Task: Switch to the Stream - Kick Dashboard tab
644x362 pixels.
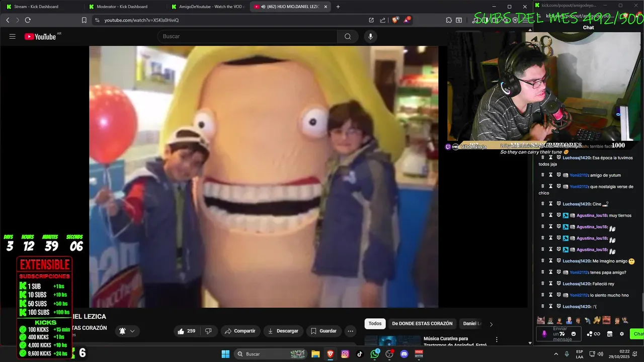Action: pyautogui.click(x=41, y=7)
